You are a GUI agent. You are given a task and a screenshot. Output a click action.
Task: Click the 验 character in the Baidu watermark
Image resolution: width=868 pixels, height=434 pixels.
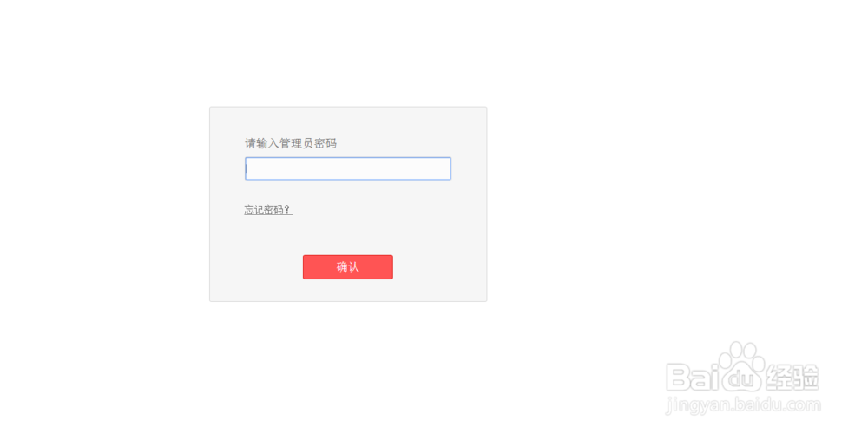(x=806, y=378)
